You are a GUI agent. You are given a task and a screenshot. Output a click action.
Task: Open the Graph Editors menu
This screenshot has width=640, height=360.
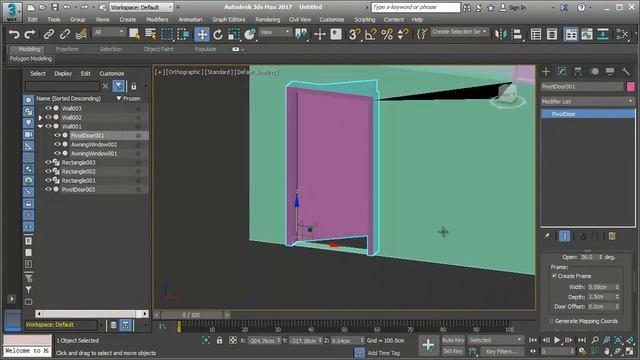pyautogui.click(x=229, y=19)
